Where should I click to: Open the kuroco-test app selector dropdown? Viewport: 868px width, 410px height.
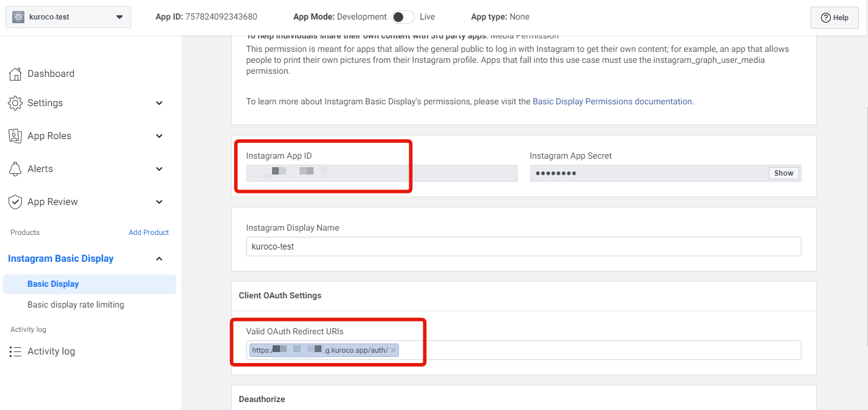(x=120, y=16)
